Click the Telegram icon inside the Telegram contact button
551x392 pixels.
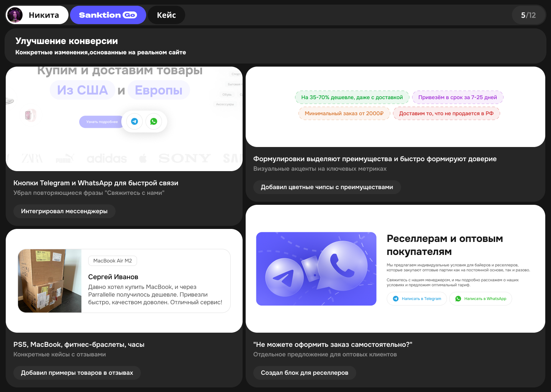[x=396, y=299]
